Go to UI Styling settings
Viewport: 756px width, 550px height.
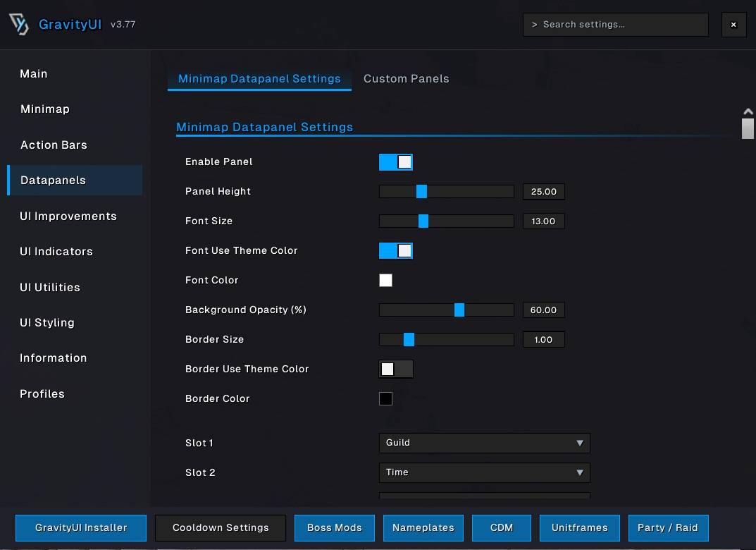coord(47,323)
